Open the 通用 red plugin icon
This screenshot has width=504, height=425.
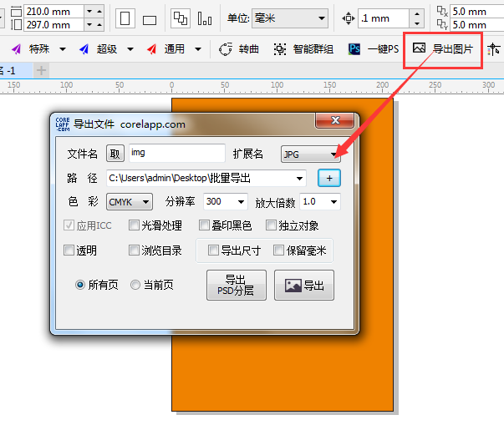(x=152, y=49)
